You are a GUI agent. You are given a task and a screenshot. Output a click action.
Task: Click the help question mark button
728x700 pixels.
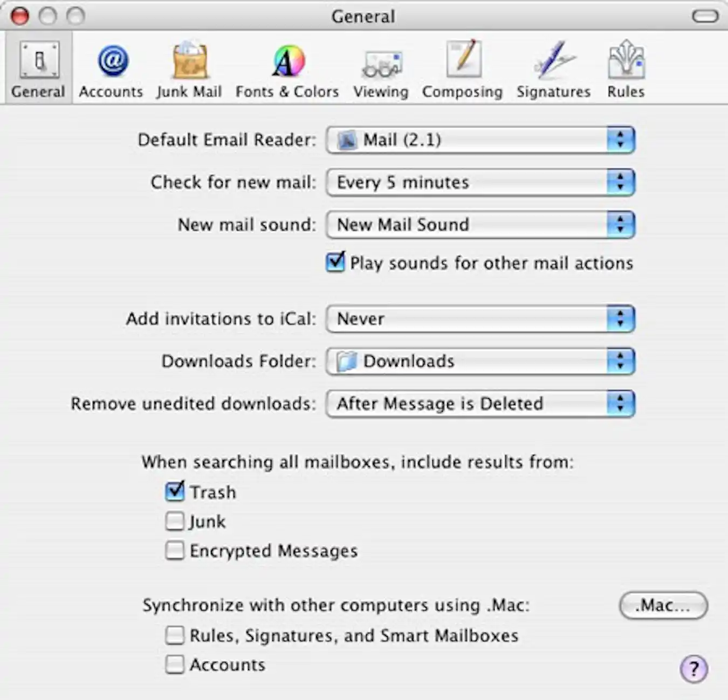pyautogui.click(x=693, y=669)
